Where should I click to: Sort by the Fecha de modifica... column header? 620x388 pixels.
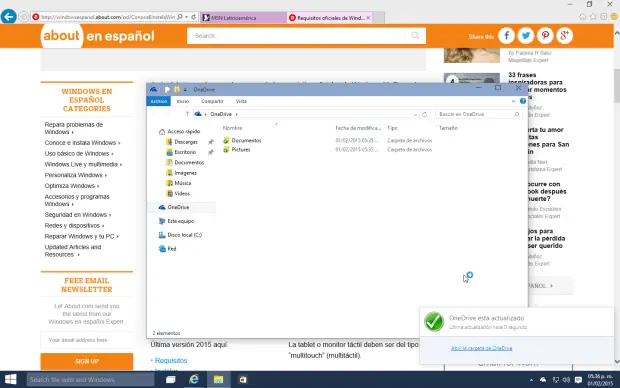click(358, 128)
